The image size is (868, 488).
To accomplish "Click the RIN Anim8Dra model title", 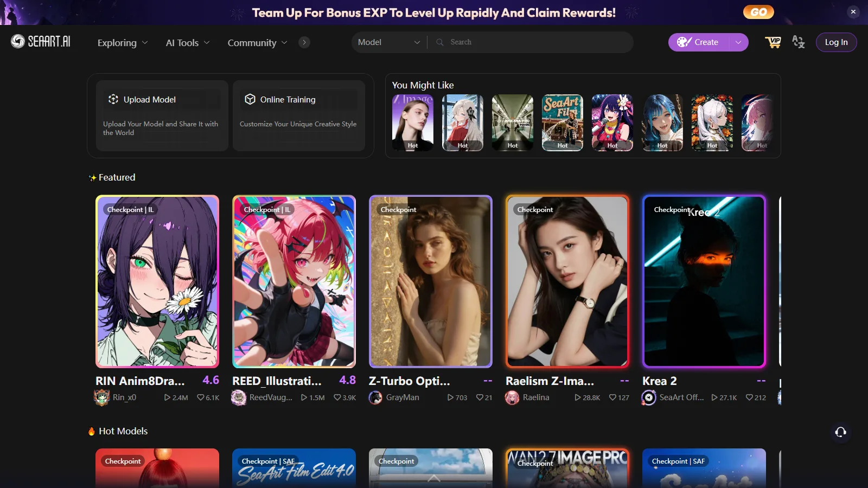I will (140, 381).
